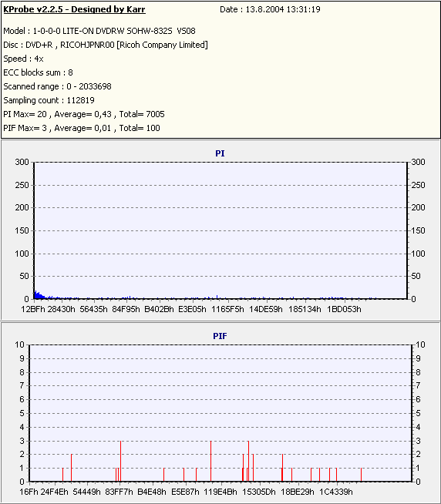The image size is (441, 504).
Task: Click the right 9 label on PIF chart
Action: click(x=418, y=358)
